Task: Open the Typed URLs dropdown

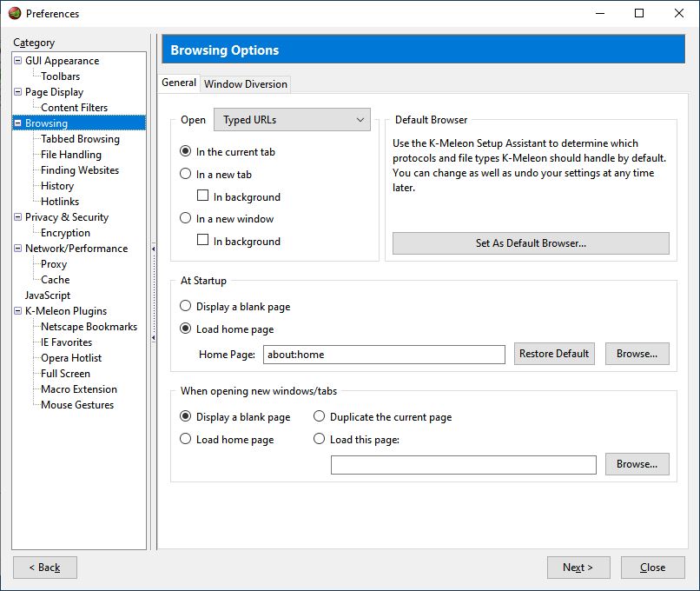Action: (x=292, y=120)
